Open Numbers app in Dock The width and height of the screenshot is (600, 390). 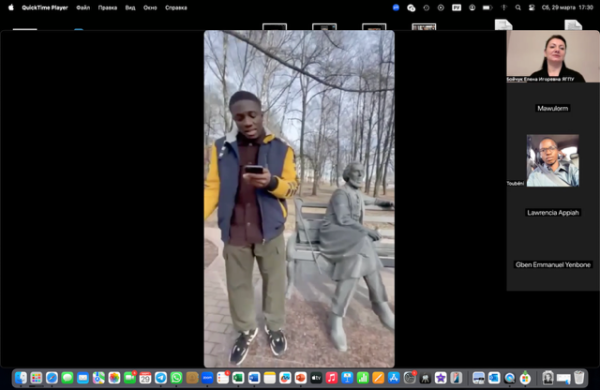[x=363, y=378]
